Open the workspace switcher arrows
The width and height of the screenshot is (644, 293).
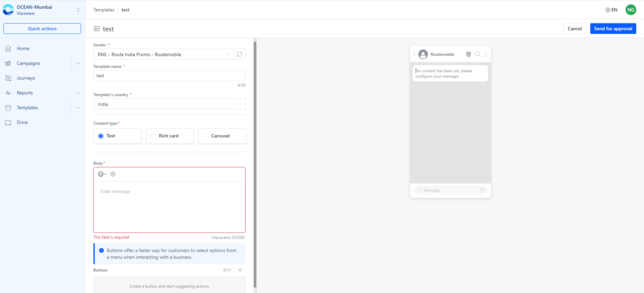pos(78,10)
